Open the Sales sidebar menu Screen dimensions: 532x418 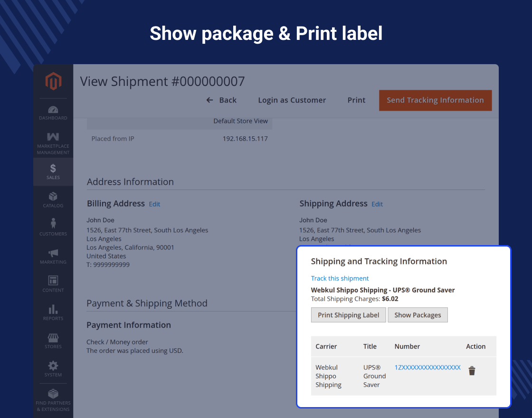pyautogui.click(x=53, y=171)
